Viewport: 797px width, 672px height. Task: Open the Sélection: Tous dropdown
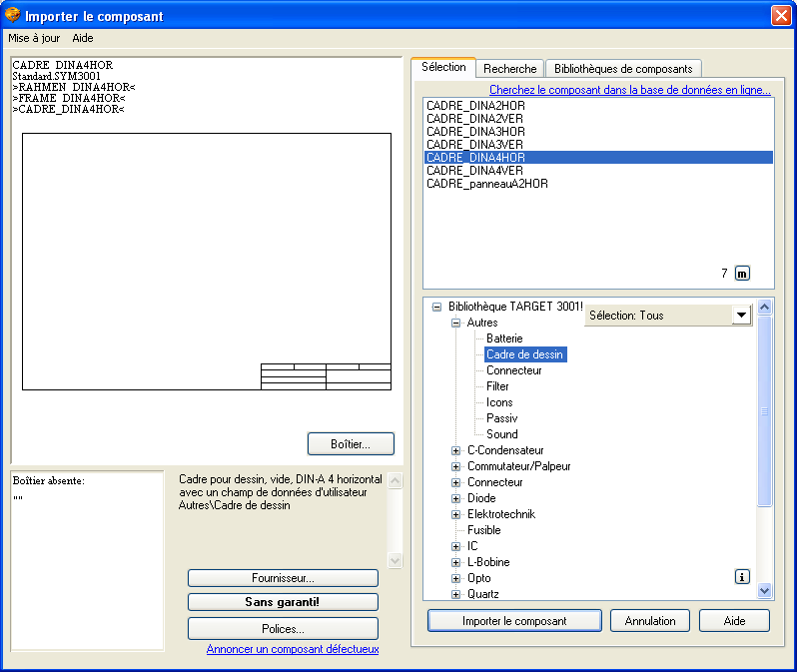(x=740, y=316)
